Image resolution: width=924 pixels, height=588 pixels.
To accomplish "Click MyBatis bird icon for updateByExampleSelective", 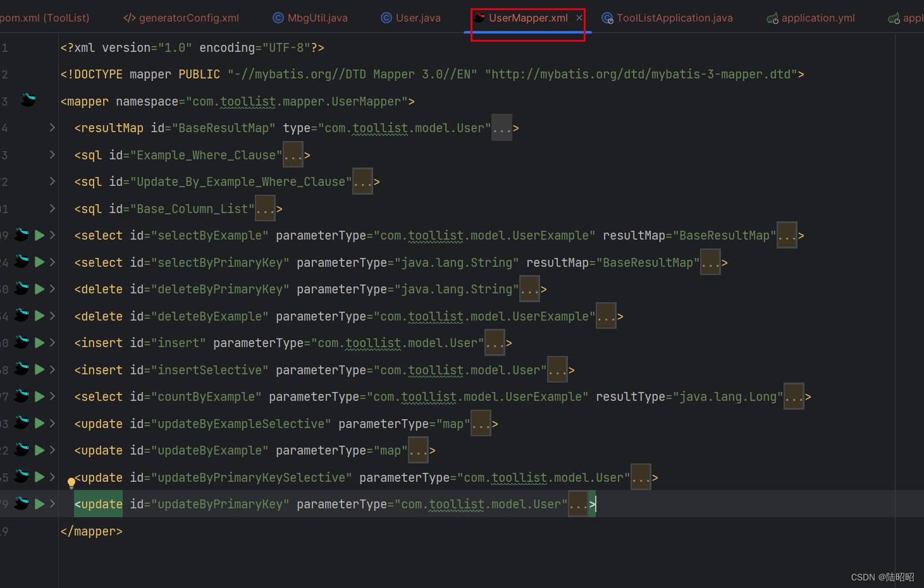I will pos(22,422).
